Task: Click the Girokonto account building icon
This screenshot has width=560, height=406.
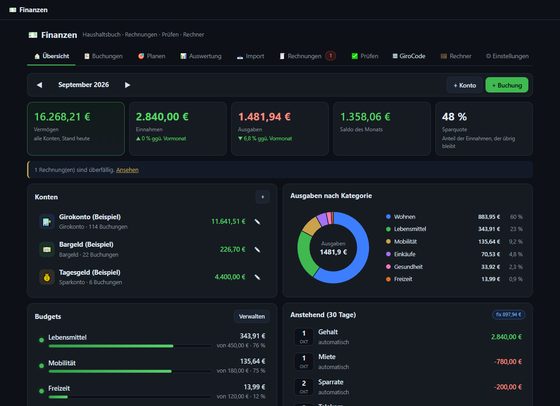Action: point(46,222)
